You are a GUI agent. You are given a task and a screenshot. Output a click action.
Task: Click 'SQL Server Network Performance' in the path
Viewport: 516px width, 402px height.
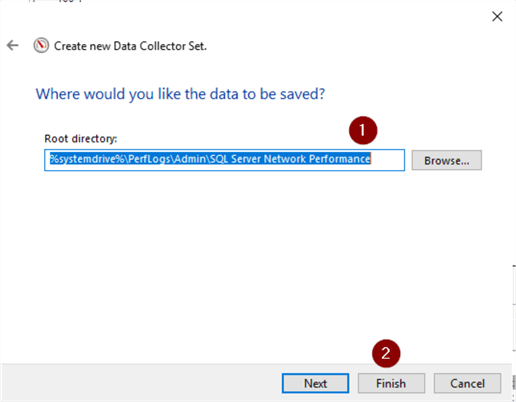coord(290,159)
